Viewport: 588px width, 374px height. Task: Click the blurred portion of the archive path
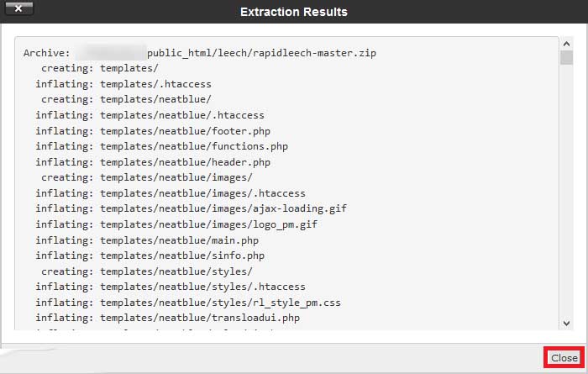click(111, 53)
